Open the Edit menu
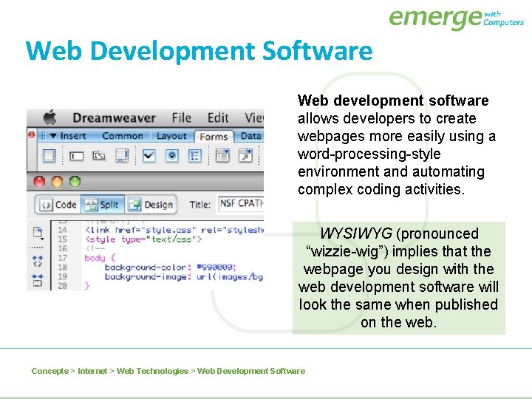 pyautogui.click(x=218, y=117)
